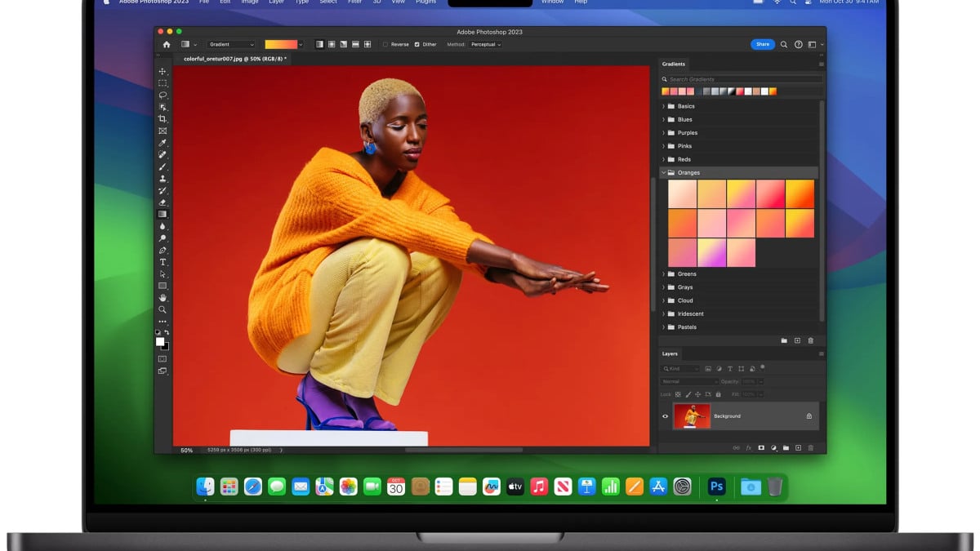
Task: Open the Method Perceptual dropdown
Action: pyautogui.click(x=485, y=45)
